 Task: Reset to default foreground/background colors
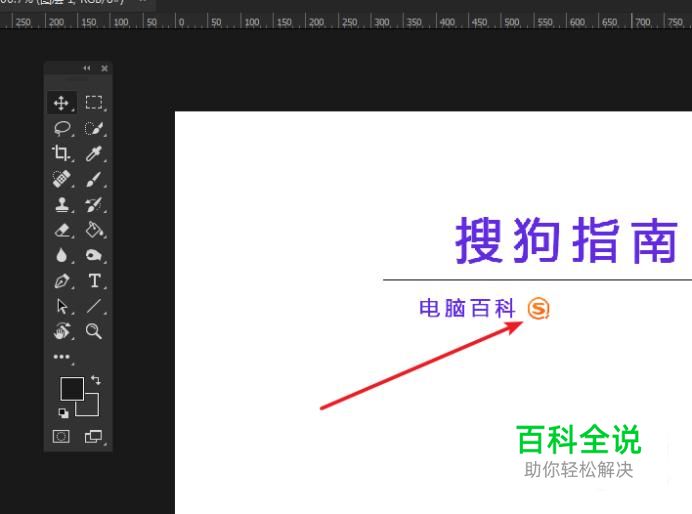click(64, 413)
